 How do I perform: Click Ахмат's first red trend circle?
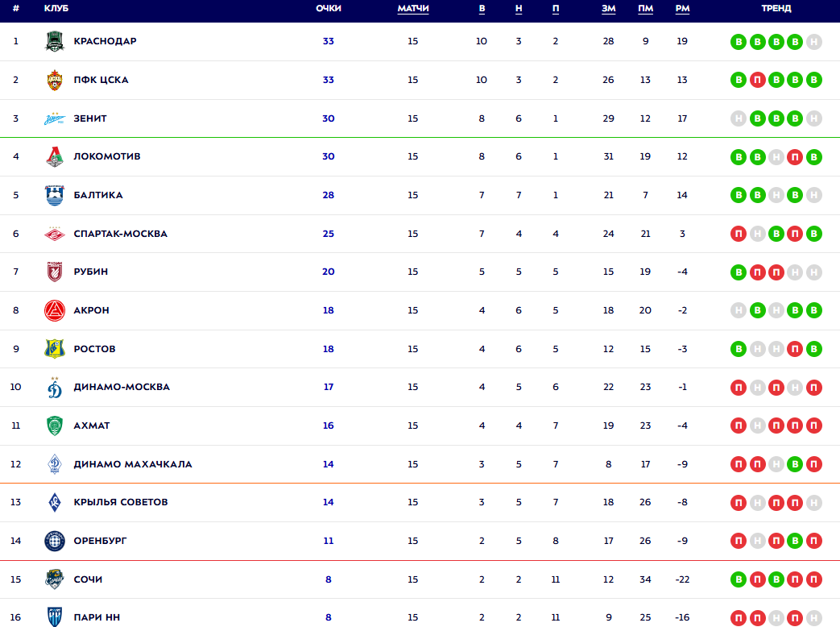(738, 426)
